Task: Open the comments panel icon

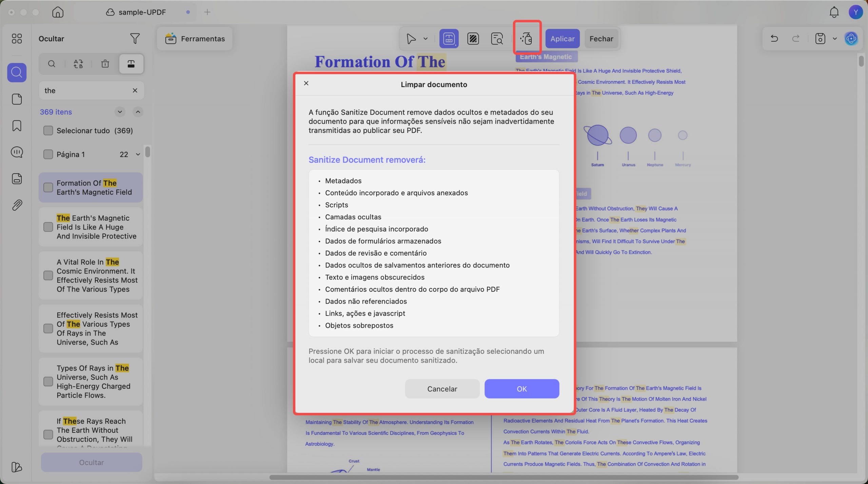Action: click(17, 152)
